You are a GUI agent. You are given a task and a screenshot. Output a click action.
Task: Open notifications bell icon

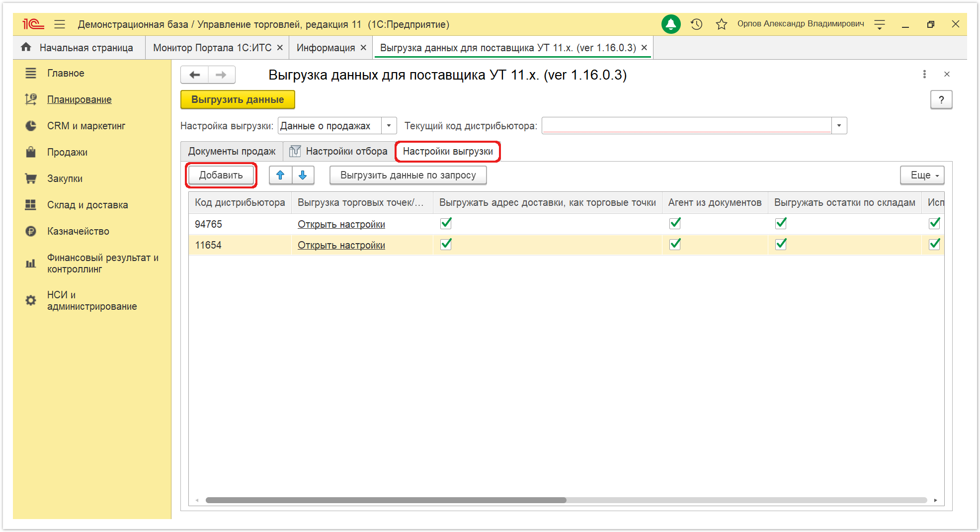671,24
